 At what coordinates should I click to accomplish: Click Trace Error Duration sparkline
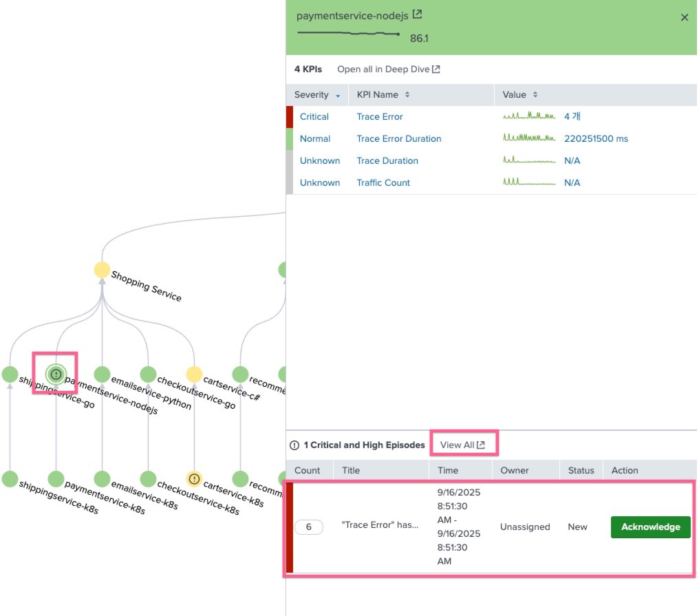(529, 138)
